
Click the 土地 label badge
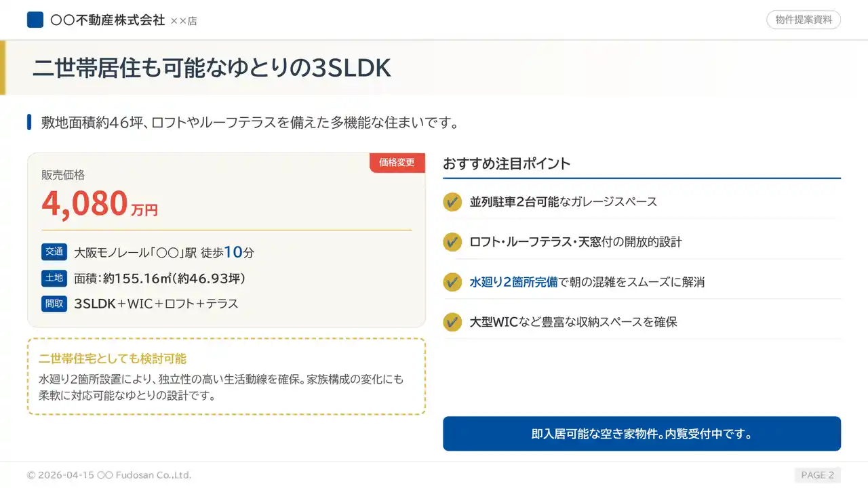point(54,278)
